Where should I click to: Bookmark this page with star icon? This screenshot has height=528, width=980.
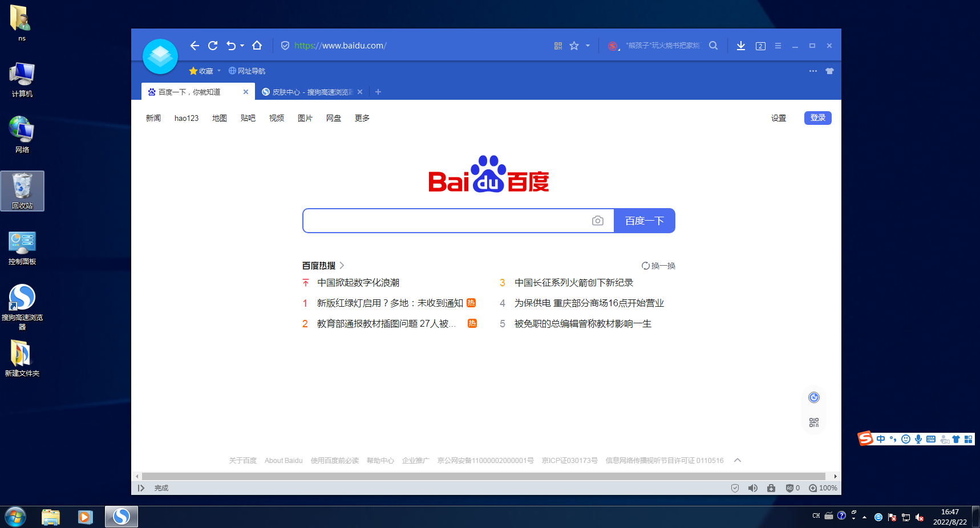(574, 46)
